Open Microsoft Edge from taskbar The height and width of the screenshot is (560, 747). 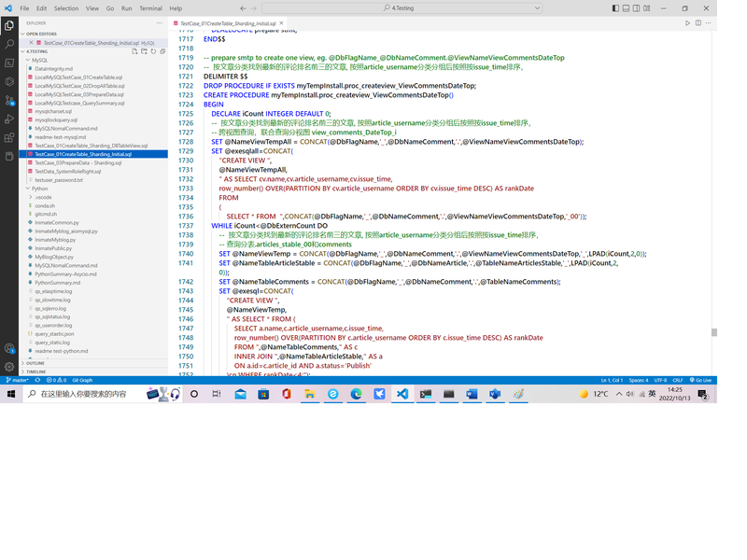coord(356,394)
